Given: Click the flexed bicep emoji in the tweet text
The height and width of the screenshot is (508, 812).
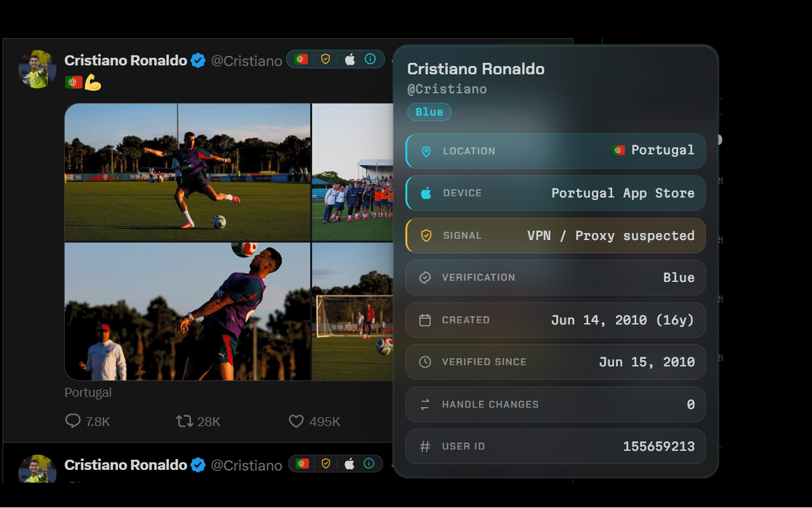Looking at the screenshot, I should pos(93,83).
